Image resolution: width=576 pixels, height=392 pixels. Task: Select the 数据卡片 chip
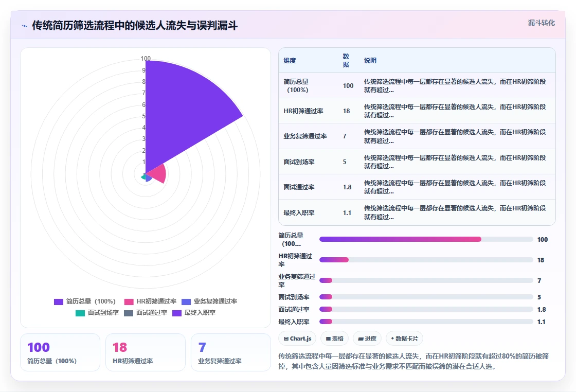404,338
